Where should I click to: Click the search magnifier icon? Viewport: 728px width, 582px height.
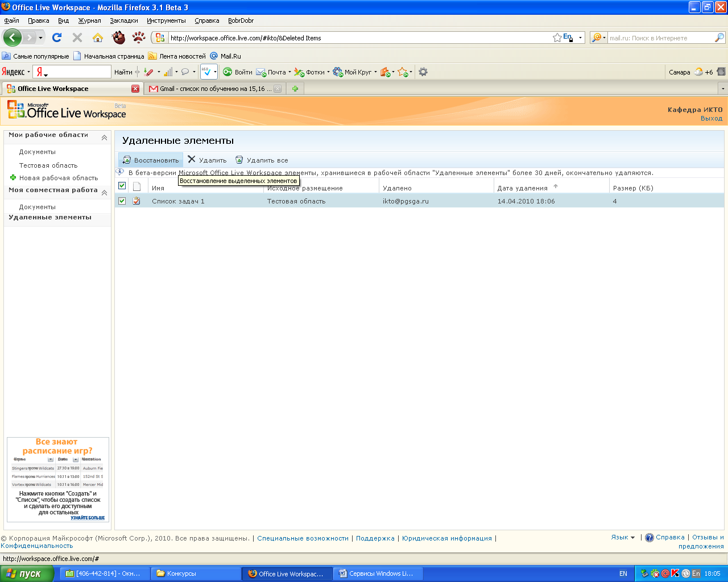[719, 38]
